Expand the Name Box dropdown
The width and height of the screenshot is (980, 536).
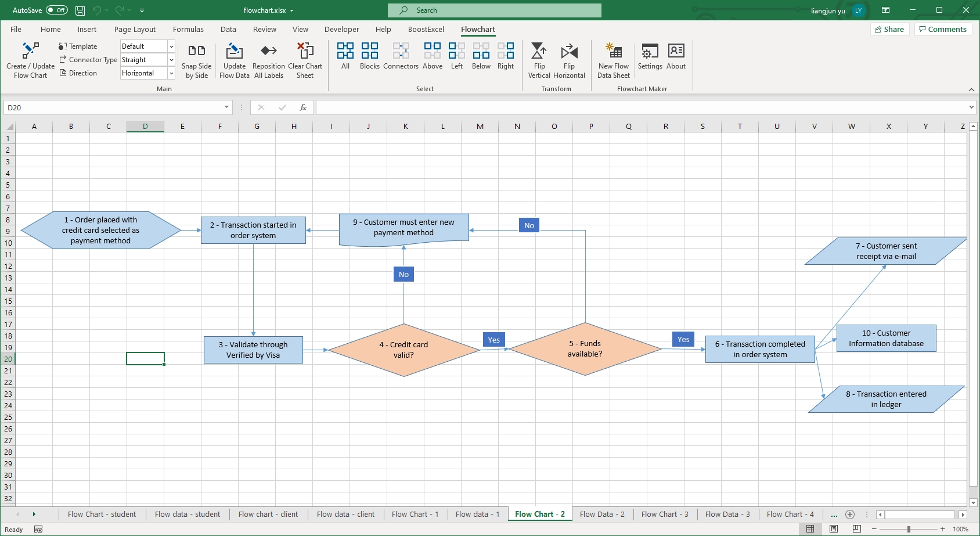tap(226, 107)
